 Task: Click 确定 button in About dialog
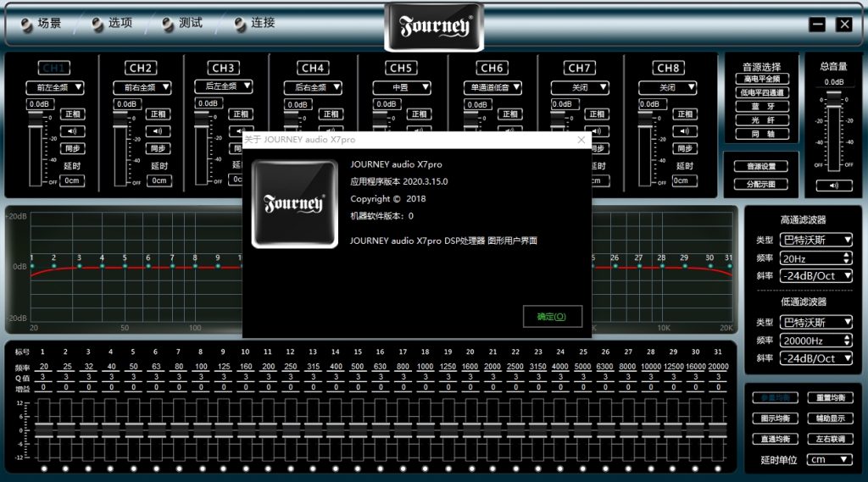click(552, 317)
